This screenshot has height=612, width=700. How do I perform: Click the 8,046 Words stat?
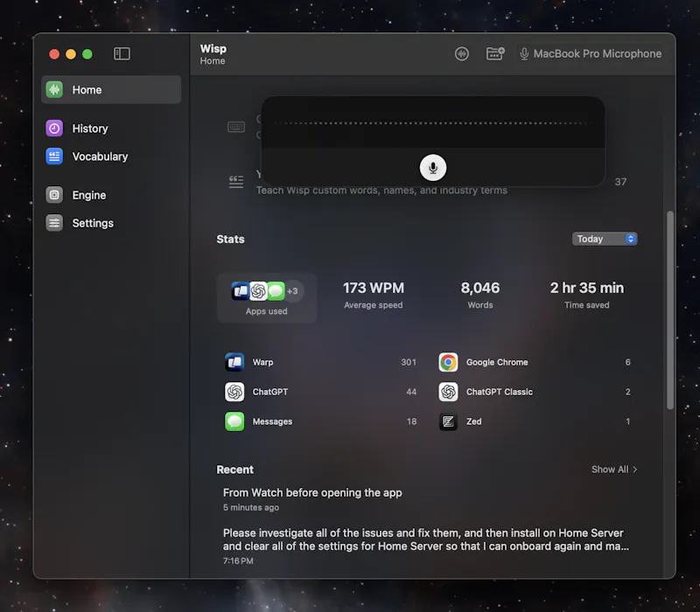[480, 295]
